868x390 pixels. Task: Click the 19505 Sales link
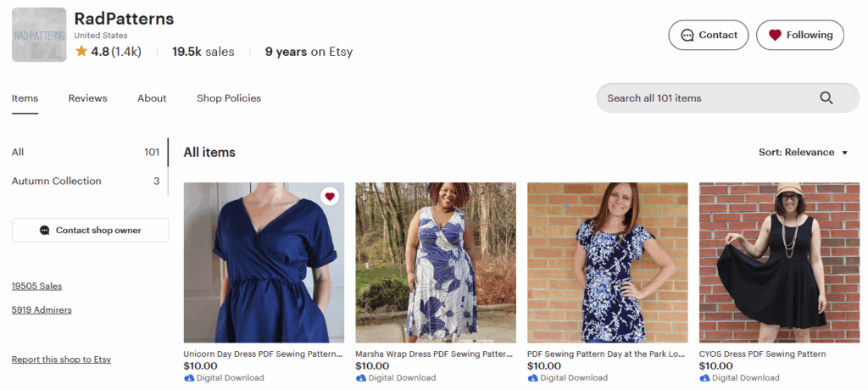tap(36, 287)
